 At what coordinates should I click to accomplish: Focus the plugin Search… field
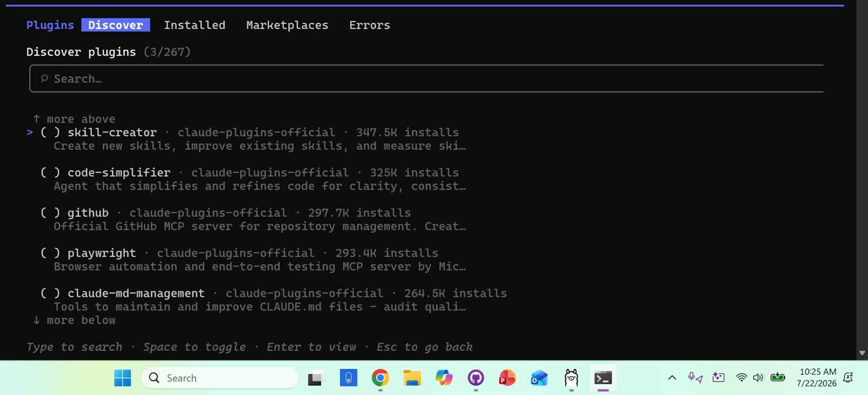(x=427, y=78)
